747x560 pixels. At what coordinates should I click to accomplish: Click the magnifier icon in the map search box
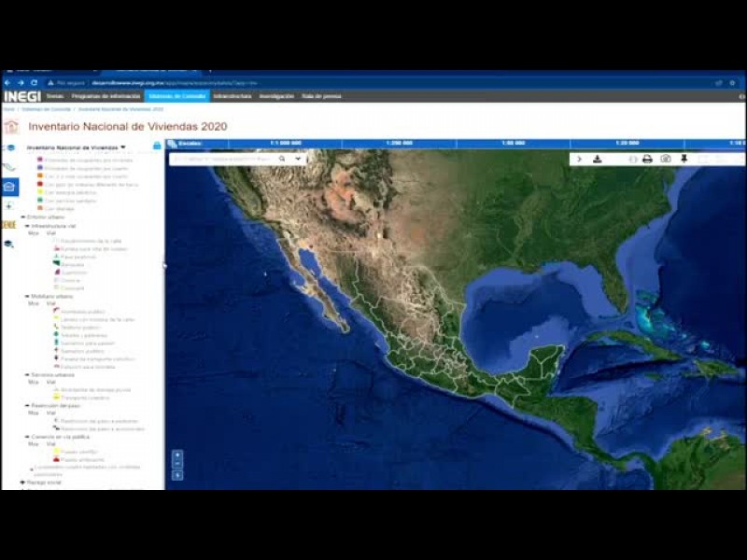(282, 159)
